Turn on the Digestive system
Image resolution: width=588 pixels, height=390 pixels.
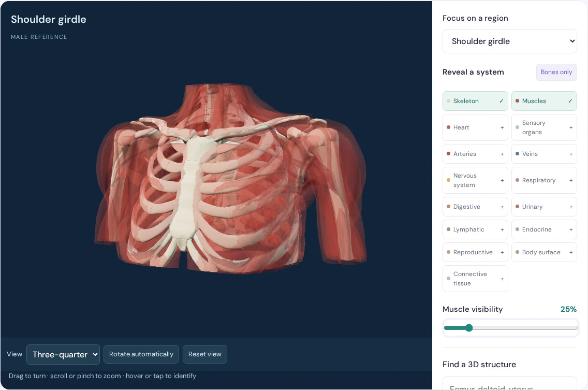click(475, 207)
